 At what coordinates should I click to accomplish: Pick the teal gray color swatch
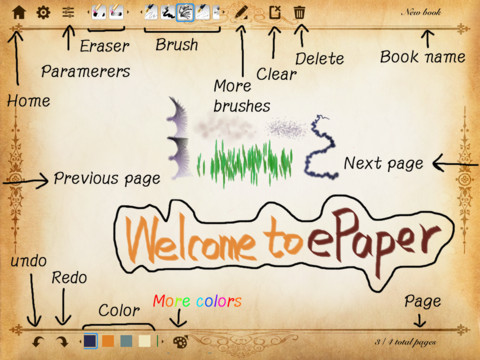click(x=126, y=341)
